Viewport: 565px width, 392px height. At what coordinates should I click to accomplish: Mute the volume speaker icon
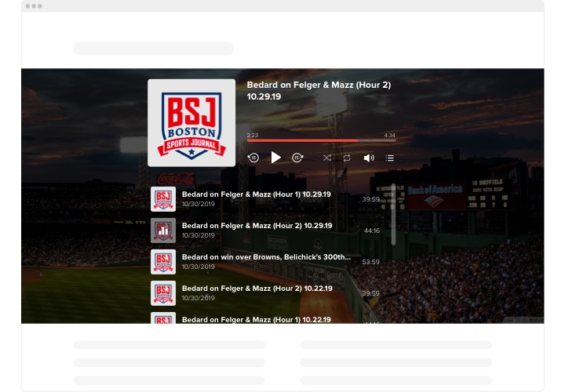tap(369, 158)
